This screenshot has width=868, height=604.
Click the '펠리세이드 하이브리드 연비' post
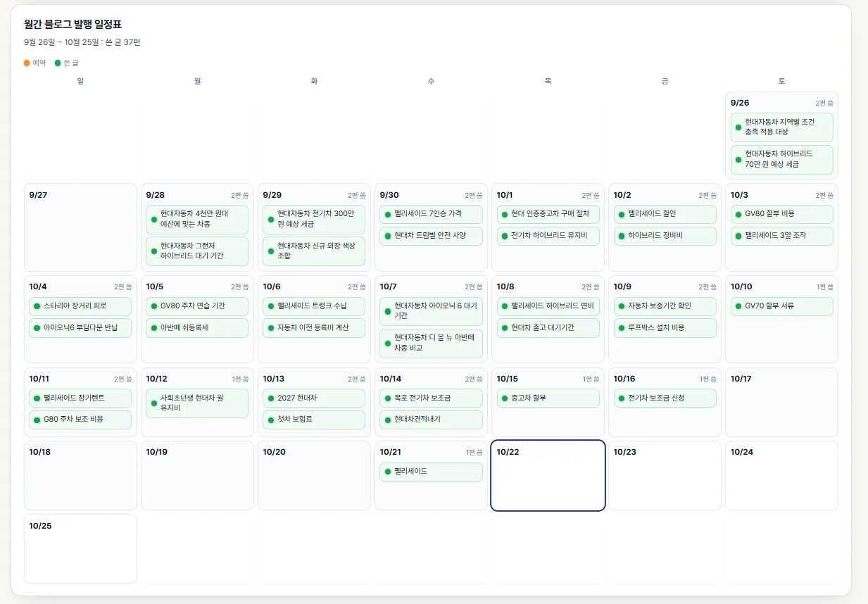[x=548, y=306]
